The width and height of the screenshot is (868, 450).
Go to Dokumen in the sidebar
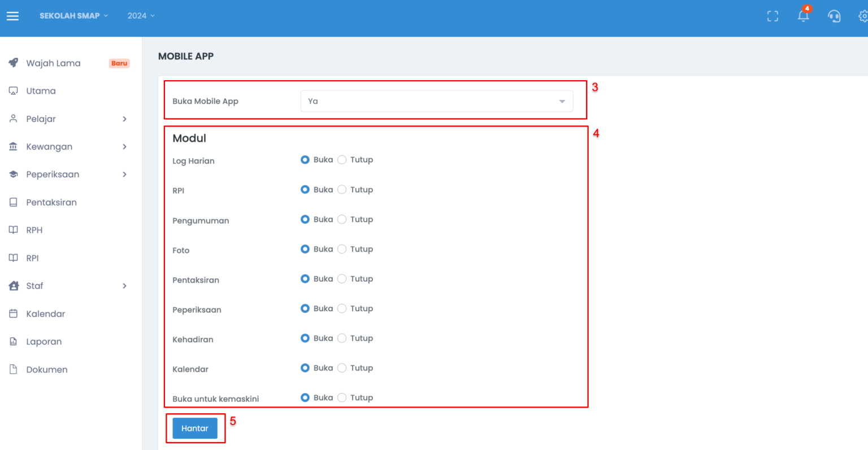46,370
